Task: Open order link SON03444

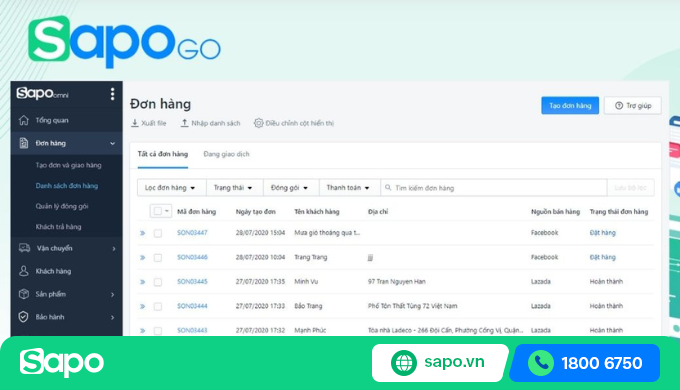Action: [x=192, y=306]
